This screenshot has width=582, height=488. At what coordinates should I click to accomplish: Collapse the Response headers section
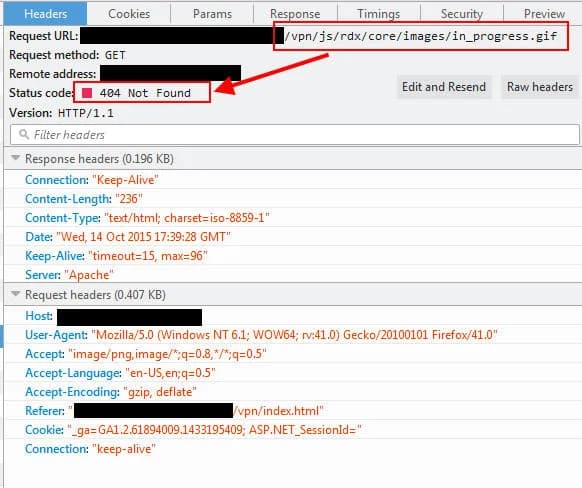click(x=16, y=158)
